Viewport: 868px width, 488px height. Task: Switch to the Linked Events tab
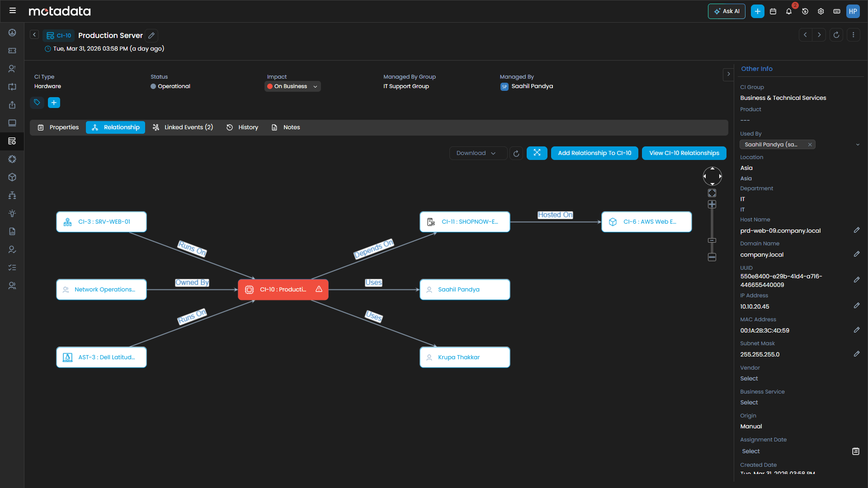183,127
